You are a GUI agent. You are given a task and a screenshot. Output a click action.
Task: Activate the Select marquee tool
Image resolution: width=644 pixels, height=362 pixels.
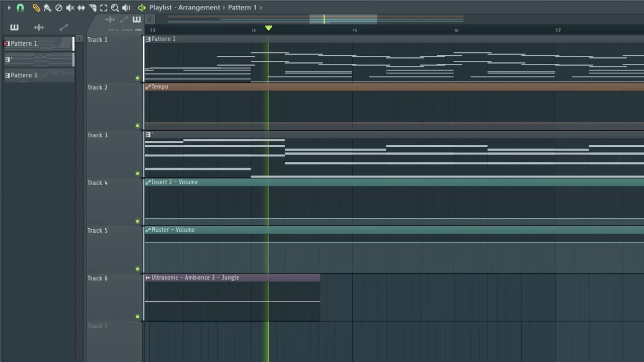pos(104,8)
